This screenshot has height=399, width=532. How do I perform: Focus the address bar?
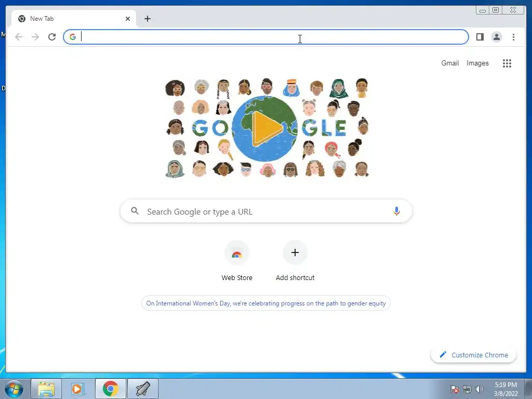point(266,37)
